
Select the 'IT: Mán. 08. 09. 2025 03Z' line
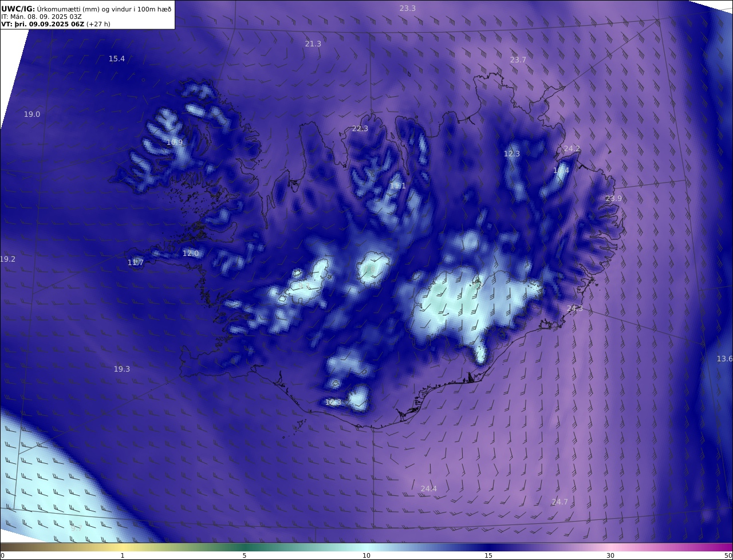pyautogui.click(x=42, y=17)
